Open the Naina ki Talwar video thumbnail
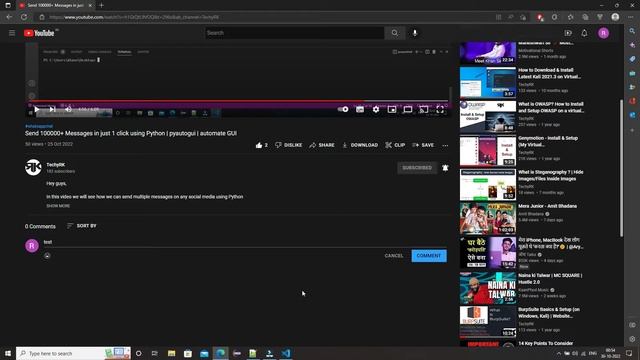The height and width of the screenshot is (360, 640). (x=488, y=288)
